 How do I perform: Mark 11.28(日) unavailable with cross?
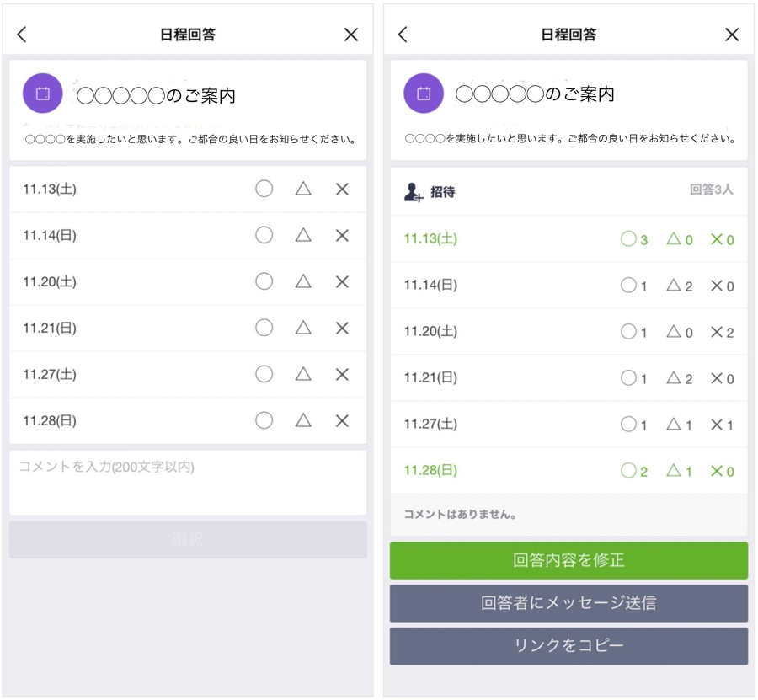[x=342, y=420]
